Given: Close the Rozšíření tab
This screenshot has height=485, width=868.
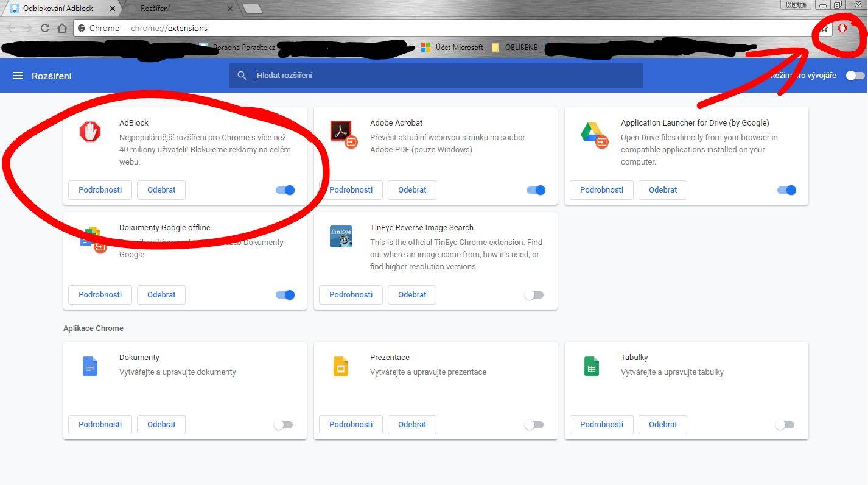Looking at the screenshot, I should click(x=229, y=9).
